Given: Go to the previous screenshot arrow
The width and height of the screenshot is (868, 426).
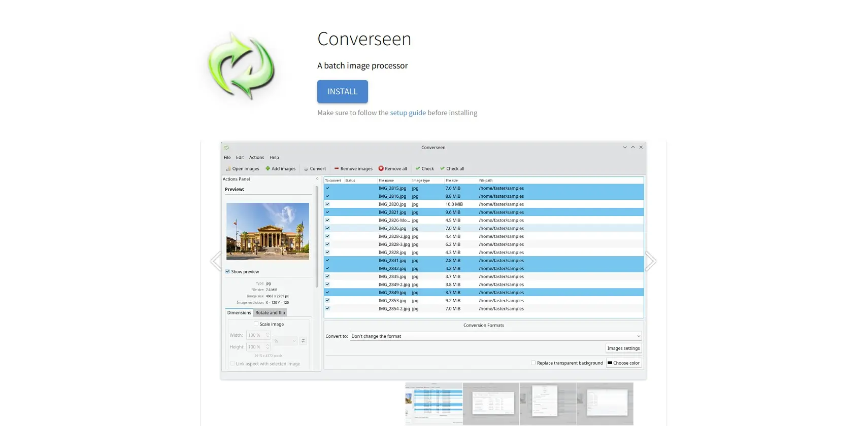Looking at the screenshot, I should coord(216,261).
